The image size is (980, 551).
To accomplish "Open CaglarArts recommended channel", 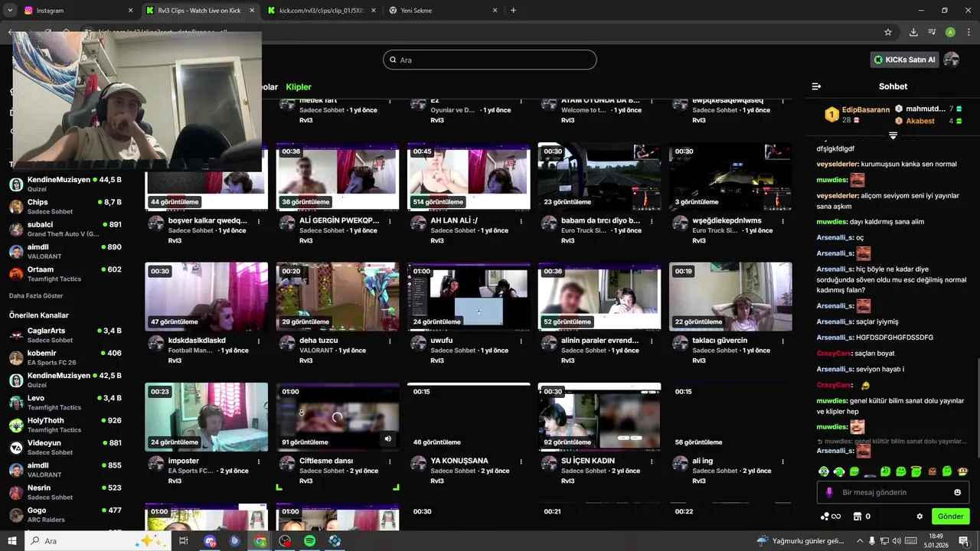I will pyautogui.click(x=65, y=335).
